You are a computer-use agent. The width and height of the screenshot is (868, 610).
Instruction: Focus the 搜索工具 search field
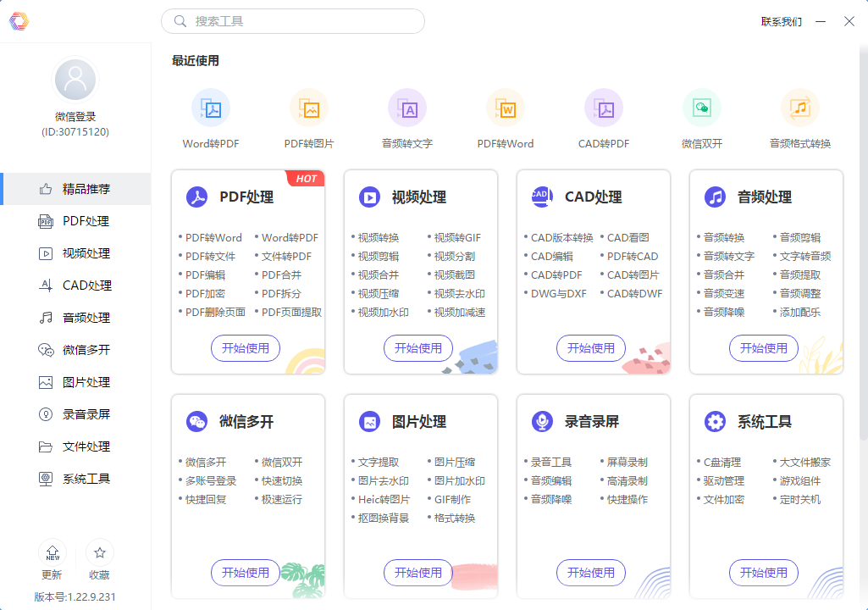pos(293,21)
